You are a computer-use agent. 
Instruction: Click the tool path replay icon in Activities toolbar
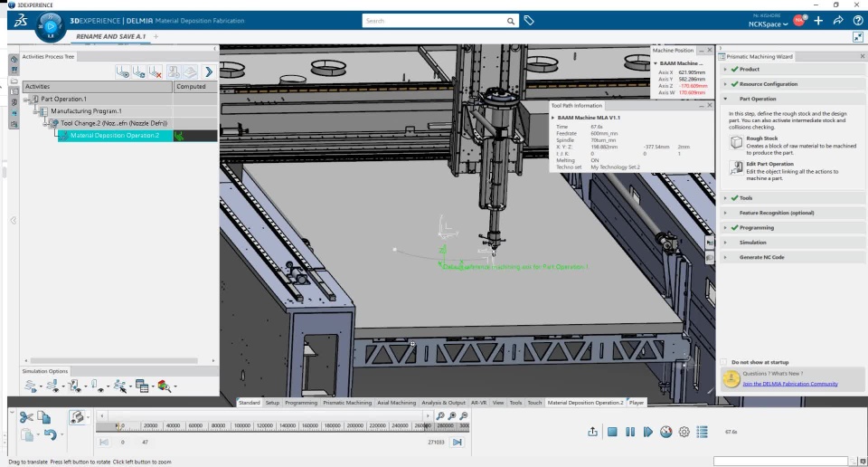(122, 72)
